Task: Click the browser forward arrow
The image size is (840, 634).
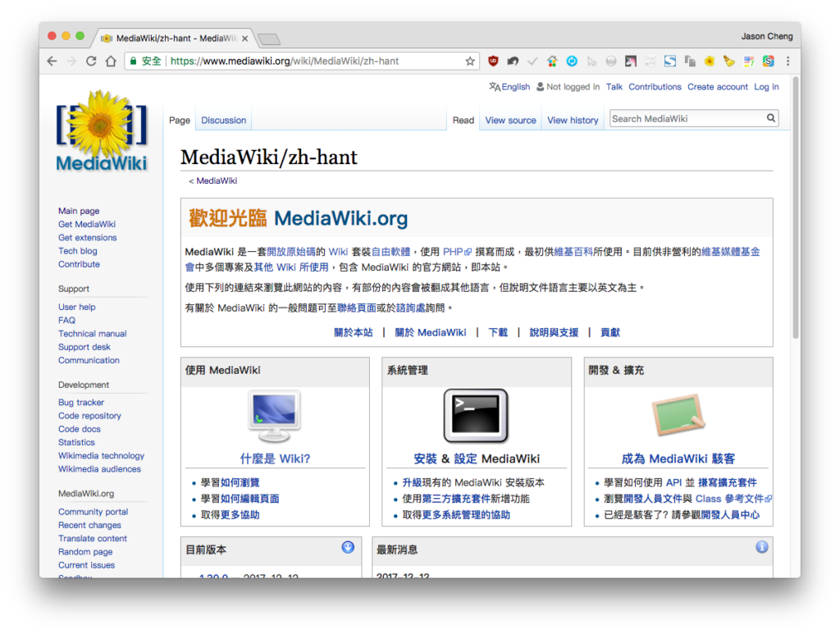Action: [71, 61]
